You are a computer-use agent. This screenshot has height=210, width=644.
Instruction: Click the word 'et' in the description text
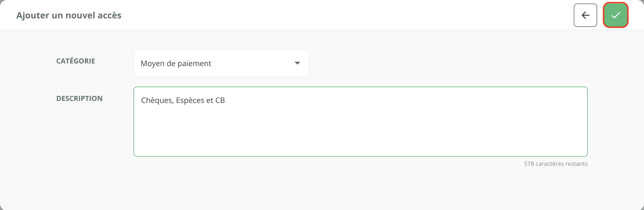[x=210, y=100]
